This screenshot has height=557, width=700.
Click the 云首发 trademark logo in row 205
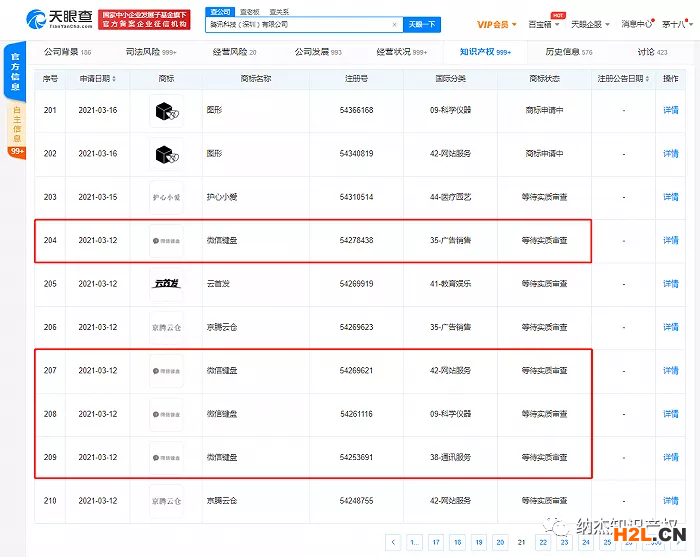[166, 284]
